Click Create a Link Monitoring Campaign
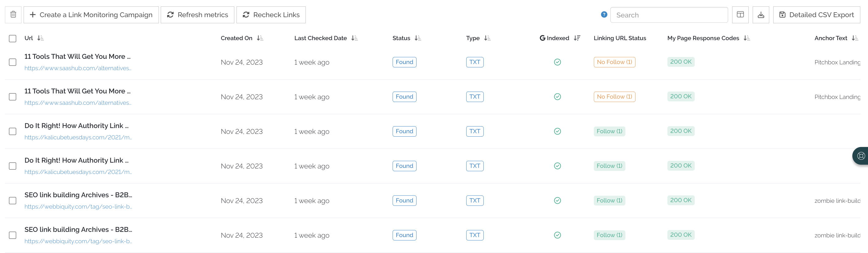The height and width of the screenshot is (253, 868). (91, 15)
